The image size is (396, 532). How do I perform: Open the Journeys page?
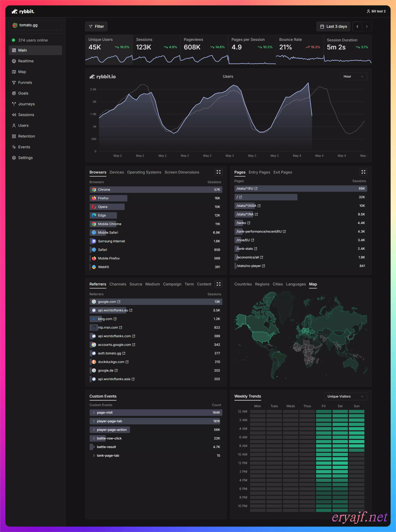35,104
